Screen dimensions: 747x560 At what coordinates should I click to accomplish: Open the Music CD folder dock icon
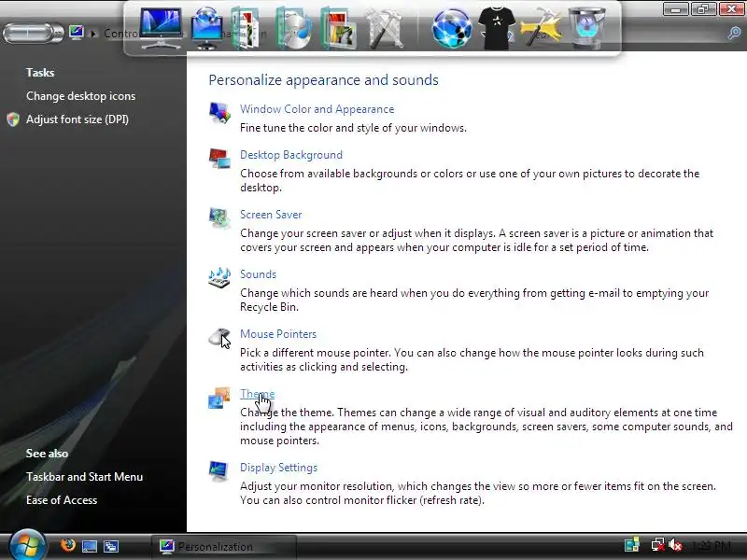(x=293, y=29)
